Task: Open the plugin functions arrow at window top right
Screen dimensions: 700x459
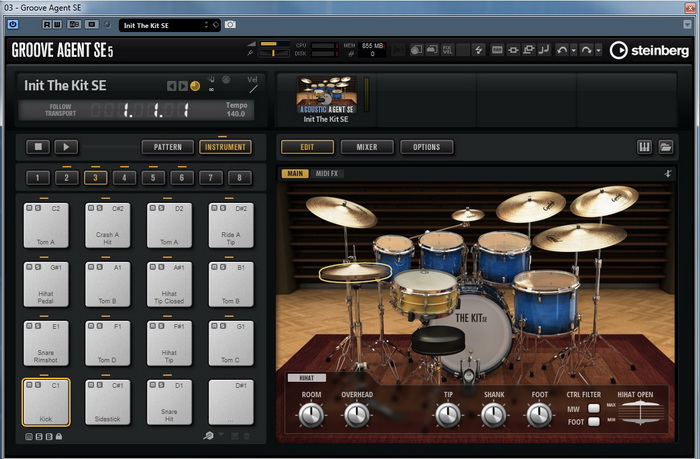Action: [x=688, y=25]
